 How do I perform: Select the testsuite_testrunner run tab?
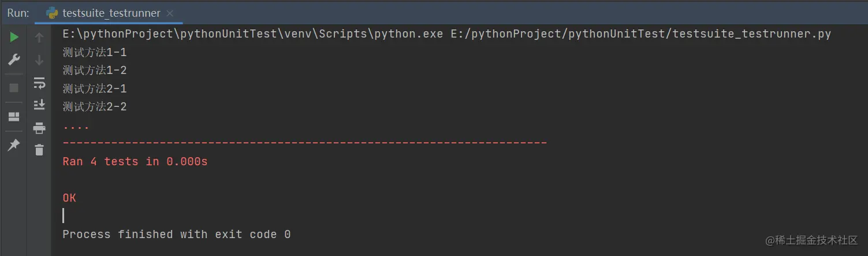tap(104, 13)
